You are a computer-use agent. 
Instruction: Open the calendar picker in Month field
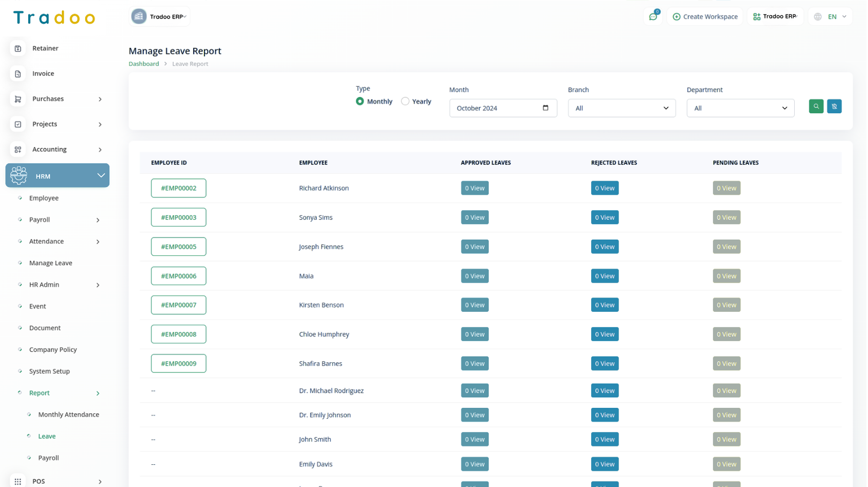point(545,108)
